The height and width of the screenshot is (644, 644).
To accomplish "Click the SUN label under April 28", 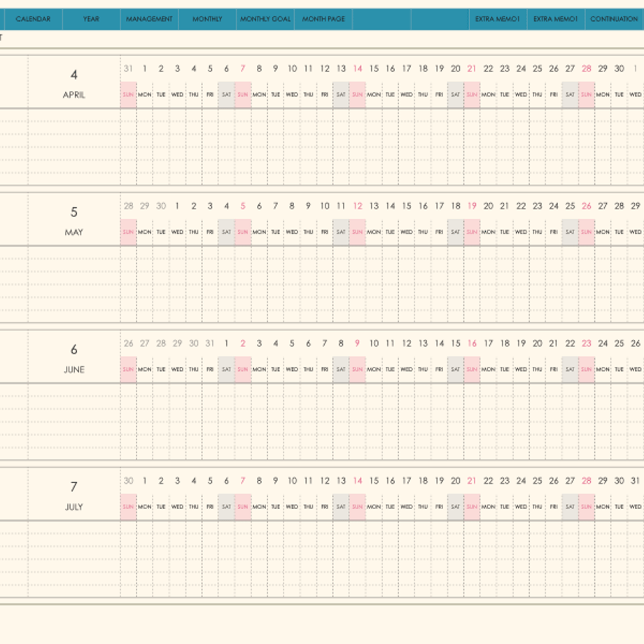I will click(x=587, y=95).
